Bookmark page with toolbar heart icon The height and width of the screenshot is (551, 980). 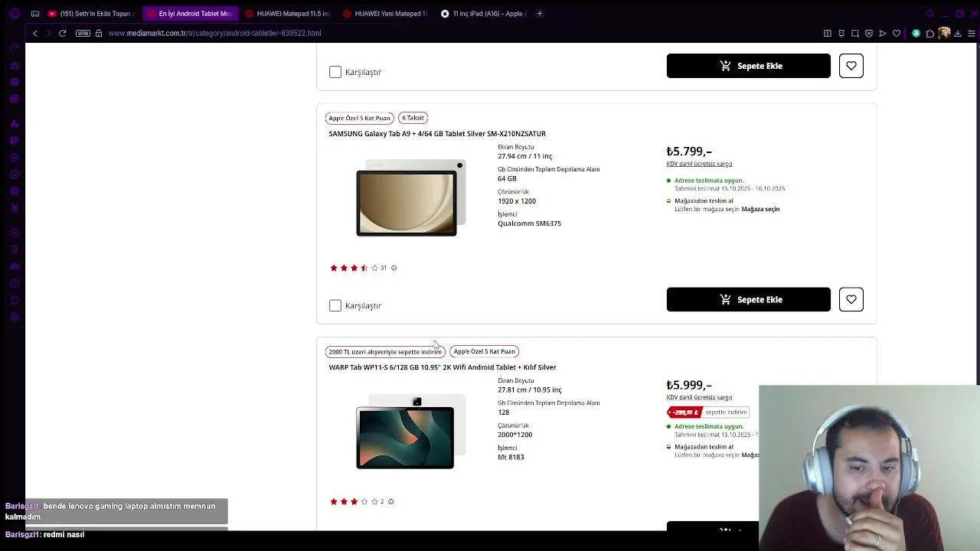[897, 33]
